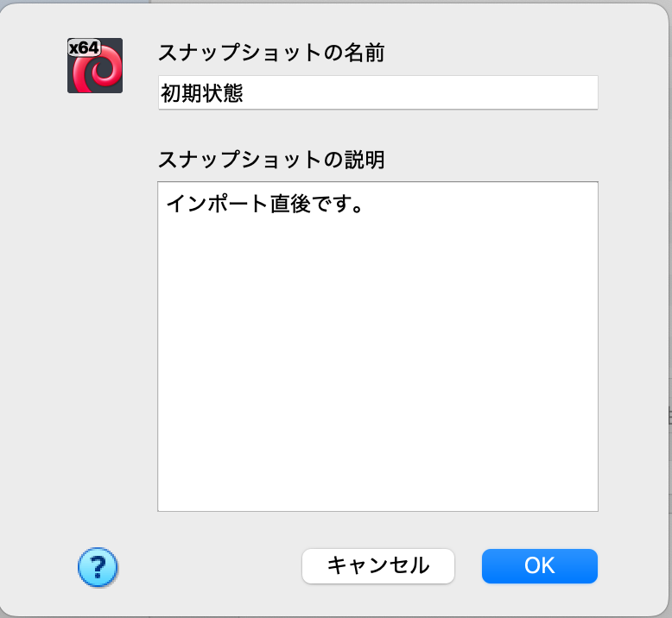Confirm the snapshot with the OK button

point(540,565)
